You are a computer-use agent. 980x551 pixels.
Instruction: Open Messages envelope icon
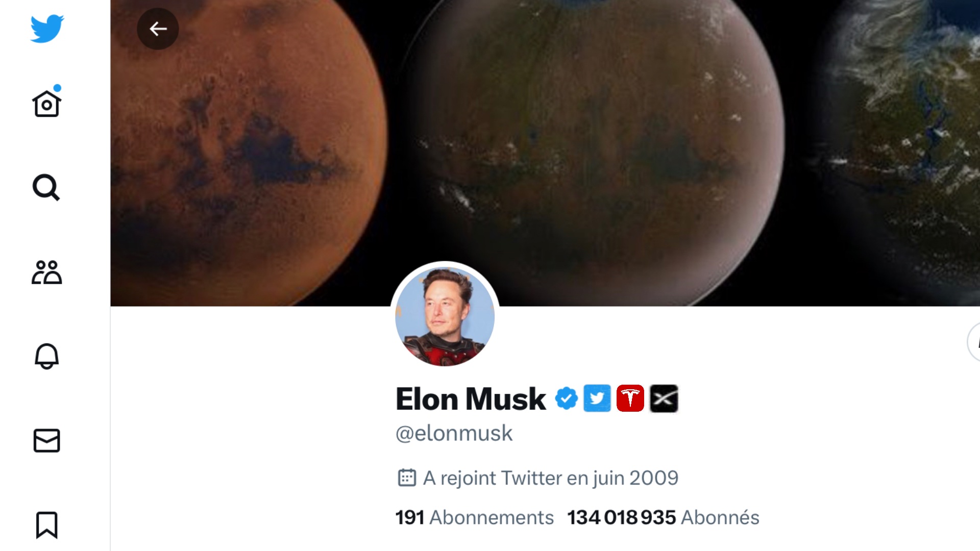[x=47, y=441]
